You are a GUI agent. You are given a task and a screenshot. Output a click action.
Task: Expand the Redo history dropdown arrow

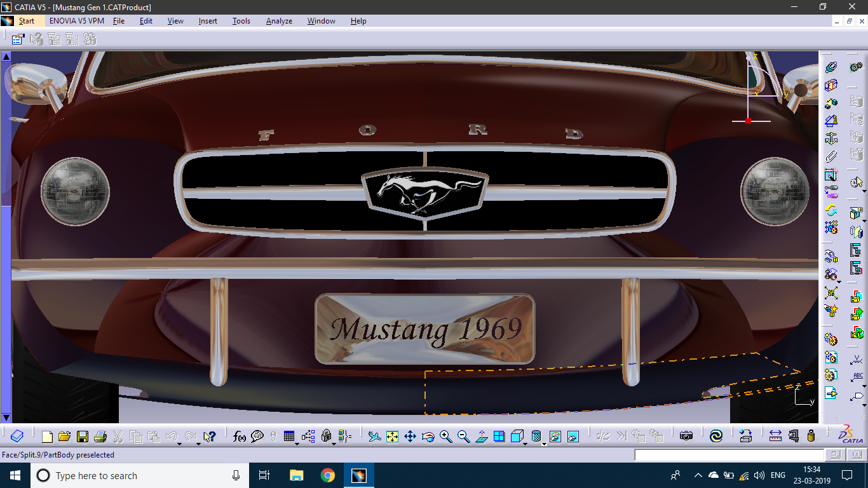[x=198, y=444]
